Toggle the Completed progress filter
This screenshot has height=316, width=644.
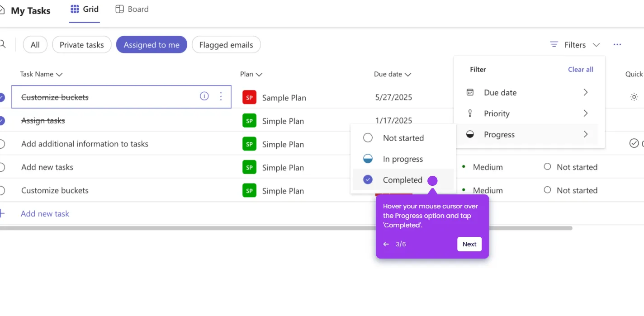(x=403, y=180)
